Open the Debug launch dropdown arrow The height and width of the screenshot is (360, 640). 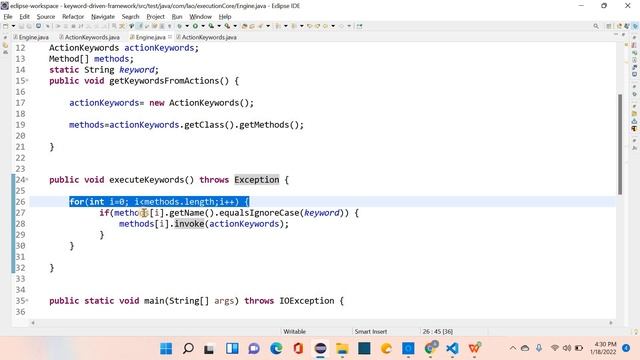187,26
